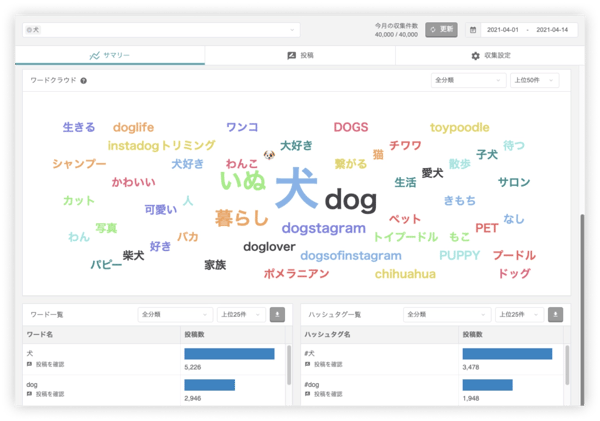Download the ハッシュタグ一覧 hashtag list
The height and width of the screenshot is (421, 600).
point(556,315)
